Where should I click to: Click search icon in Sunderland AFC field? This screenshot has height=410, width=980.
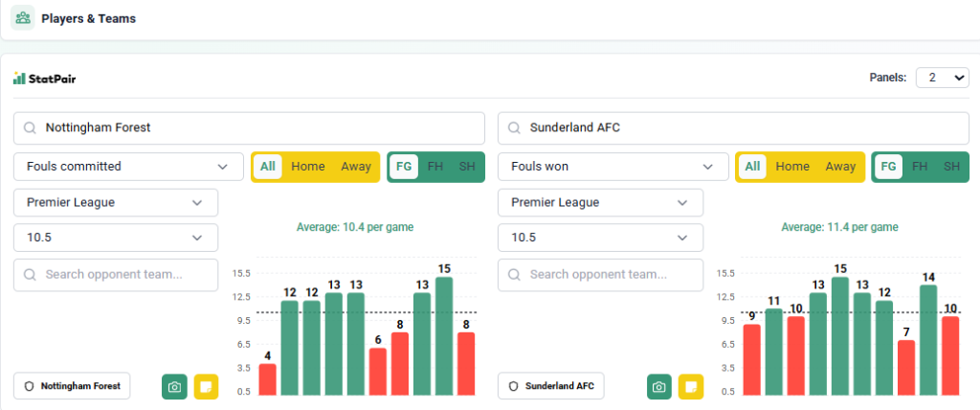click(x=515, y=127)
